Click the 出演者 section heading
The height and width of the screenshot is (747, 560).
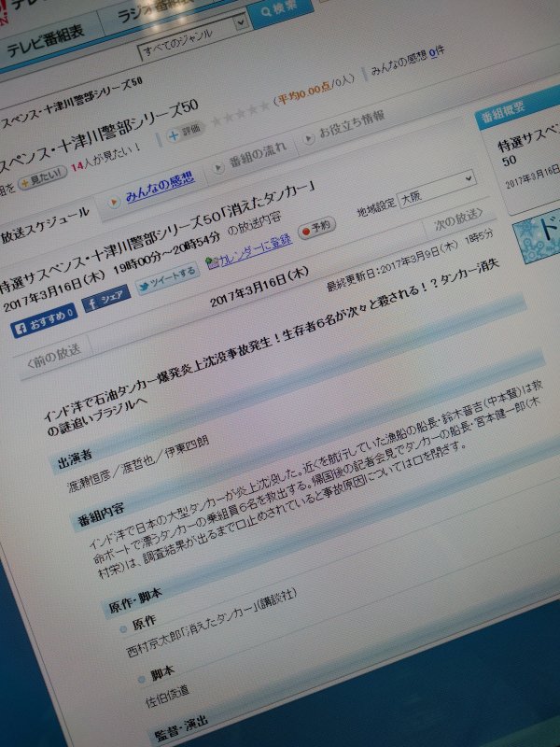click(75, 458)
